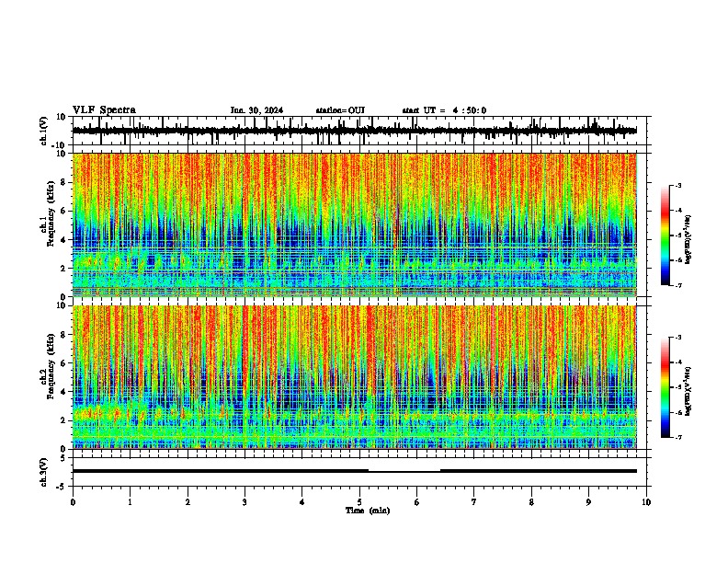Click the "-7" label on ch.2 color bar
This screenshot has width=728, height=563.
(677, 437)
